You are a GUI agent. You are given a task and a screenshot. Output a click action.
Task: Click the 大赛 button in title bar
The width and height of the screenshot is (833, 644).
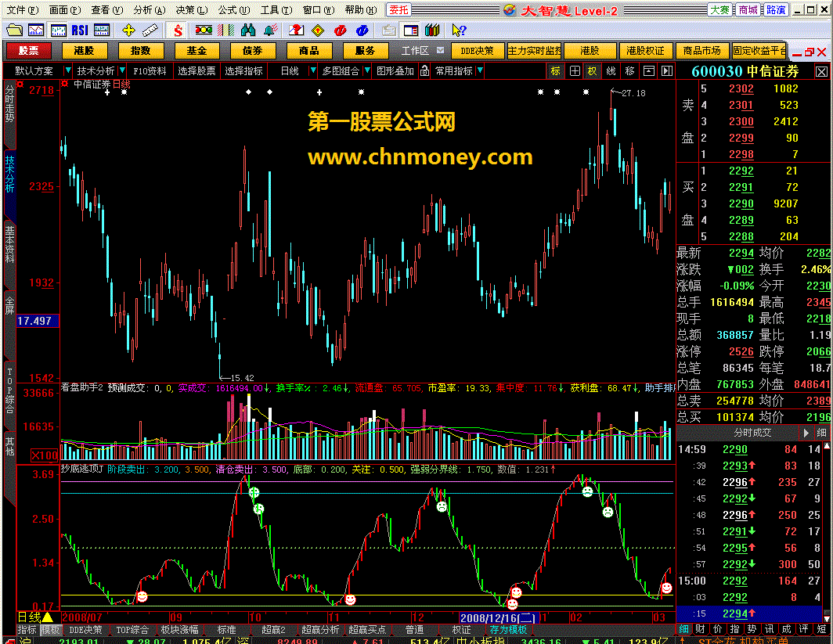click(719, 10)
